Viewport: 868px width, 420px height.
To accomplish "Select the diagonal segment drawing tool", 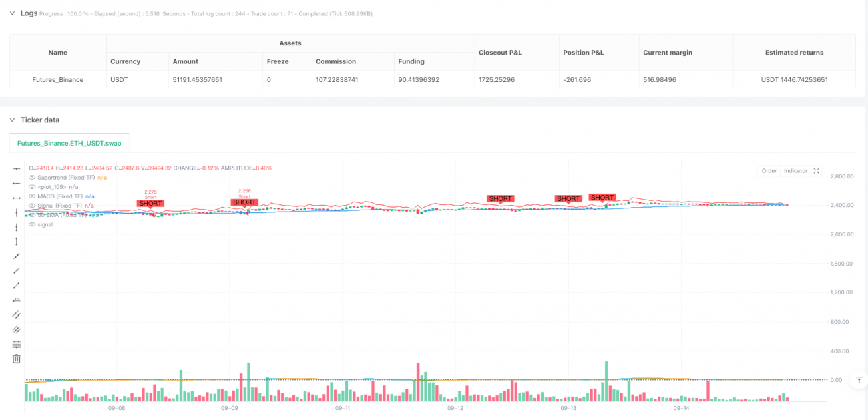I will pos(17,286).
